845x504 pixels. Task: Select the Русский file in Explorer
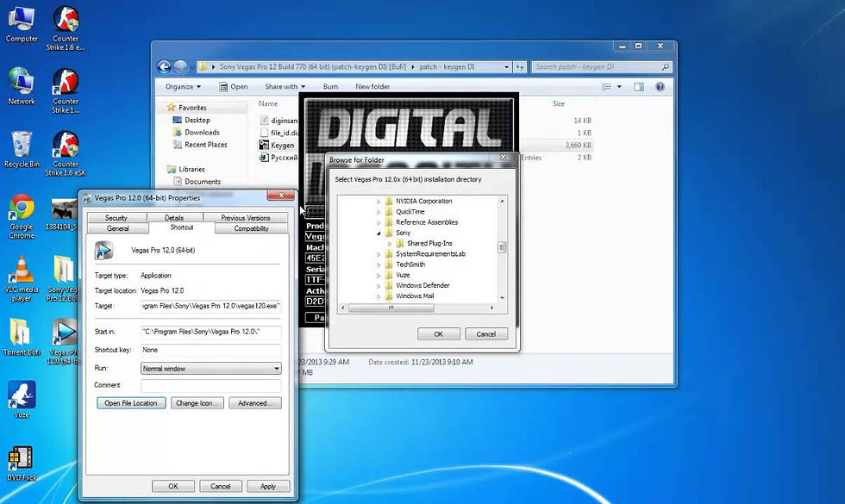coord(278,158)
